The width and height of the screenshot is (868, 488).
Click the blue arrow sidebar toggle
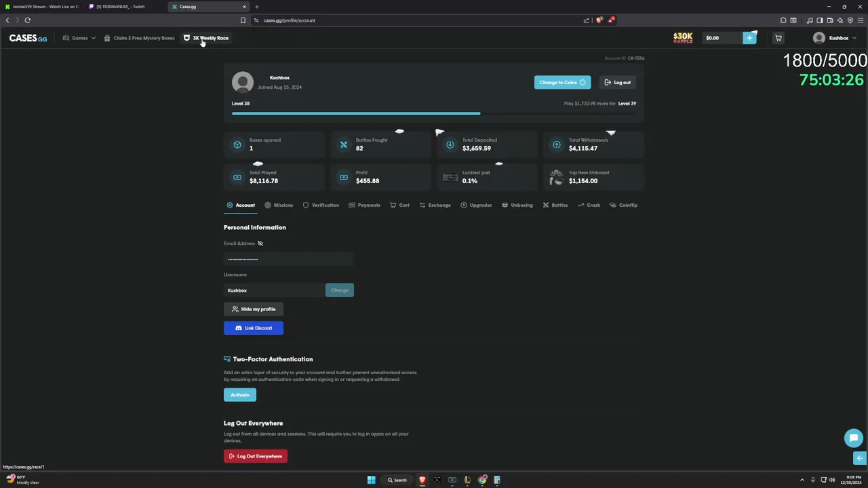point(860,458)
